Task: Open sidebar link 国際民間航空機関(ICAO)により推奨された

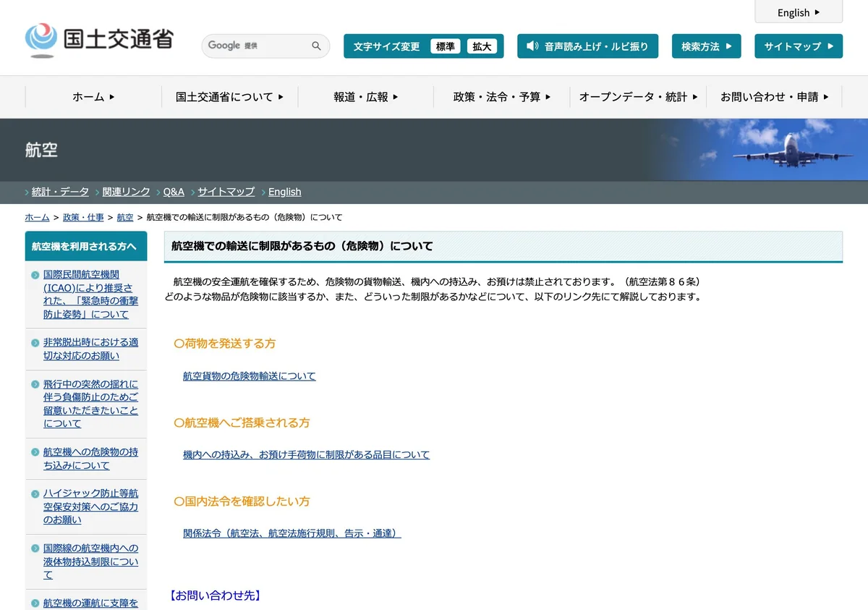Action: [x=91, y=295]
